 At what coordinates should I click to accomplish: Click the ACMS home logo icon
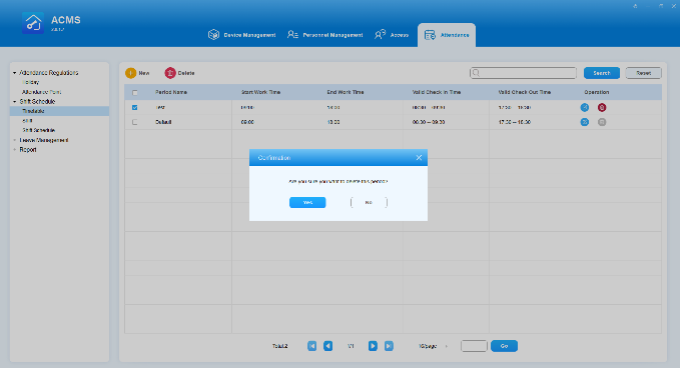pyautogui.click(x=33, y=23)
